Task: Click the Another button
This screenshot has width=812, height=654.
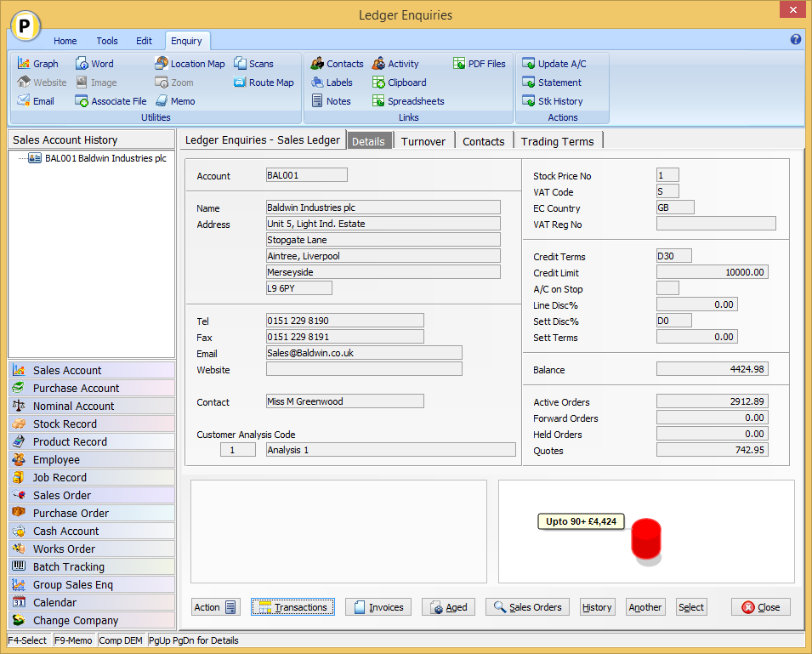Action: click(645, 607)
